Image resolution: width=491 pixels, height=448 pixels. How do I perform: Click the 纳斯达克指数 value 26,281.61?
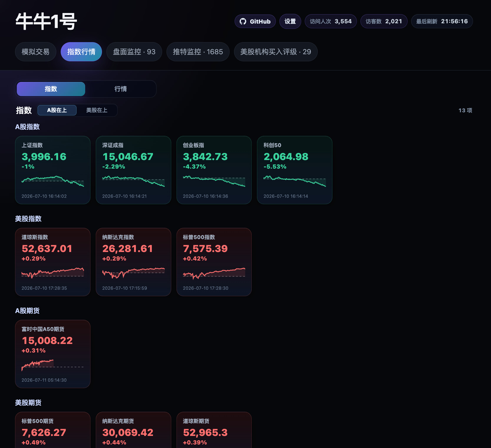tap(127, 248)
